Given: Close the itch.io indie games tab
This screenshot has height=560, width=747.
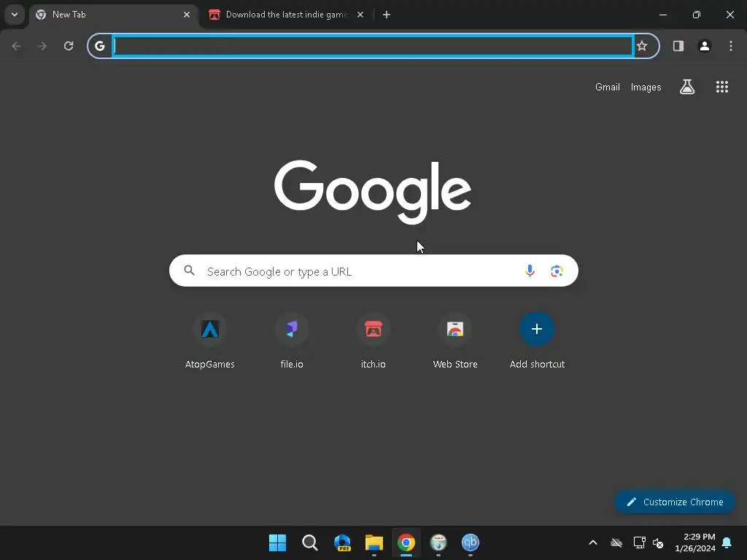Looking at the screenshot, I should click(x=360, y=15).
